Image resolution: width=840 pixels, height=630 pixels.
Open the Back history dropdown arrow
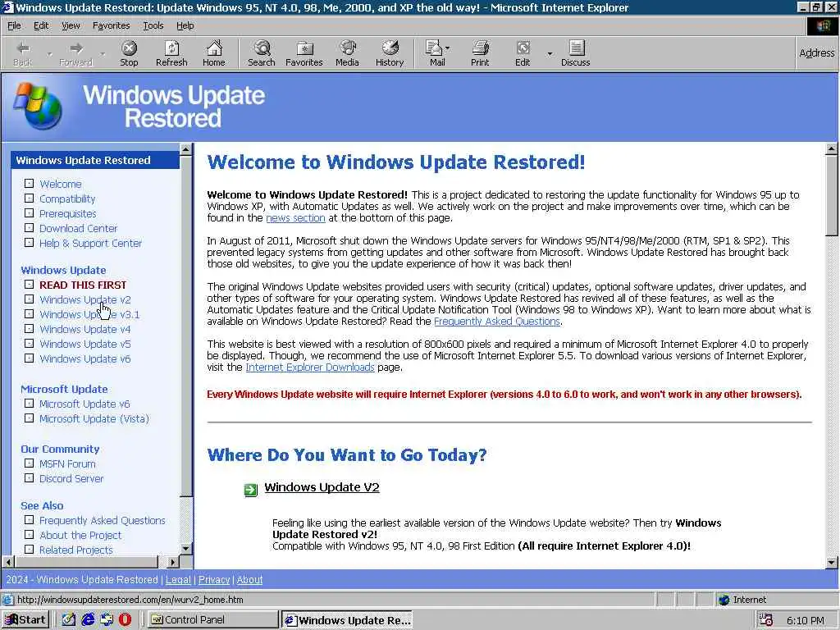pyautogui.click(x=49, y=54)
